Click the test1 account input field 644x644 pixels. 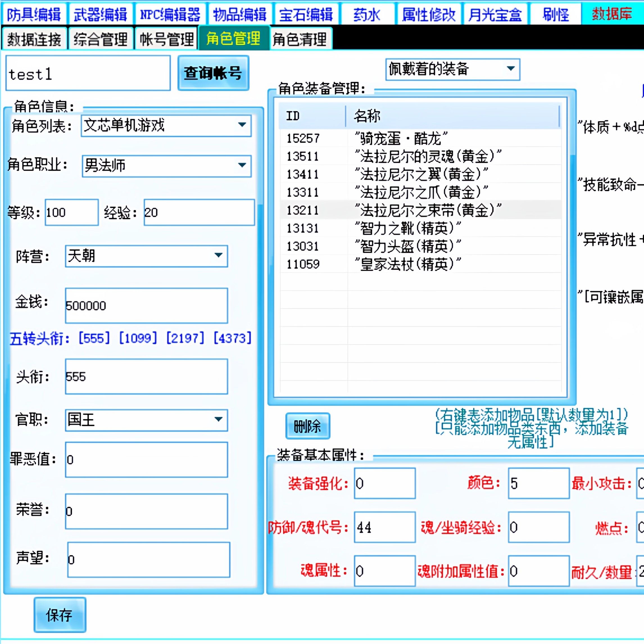[88, 73]
